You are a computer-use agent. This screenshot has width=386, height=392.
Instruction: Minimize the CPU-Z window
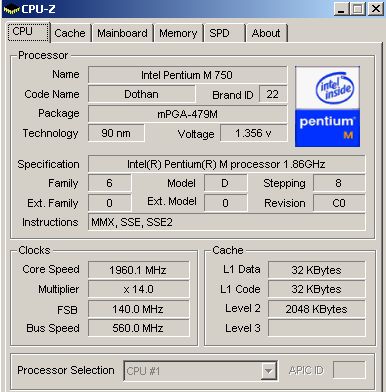(341, 9)
